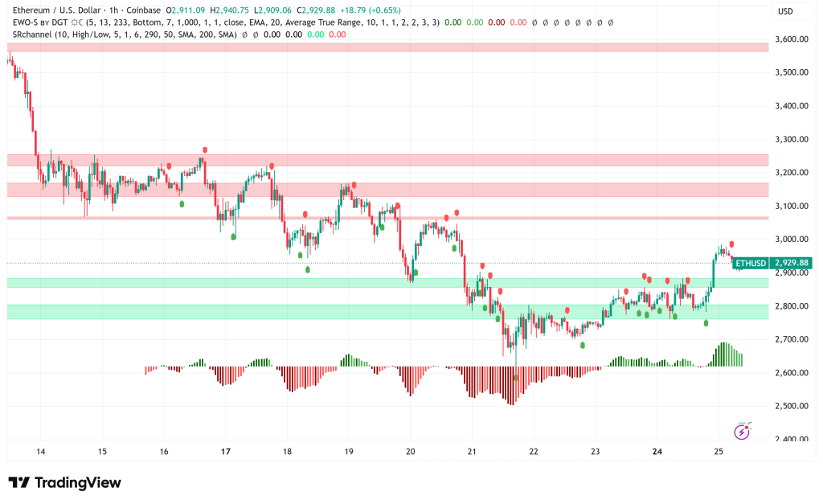The height and width of the screenshot is (504, 823).
Task: Click the lowest green signal dot near date 23
Action: click(x=583, y=345)
